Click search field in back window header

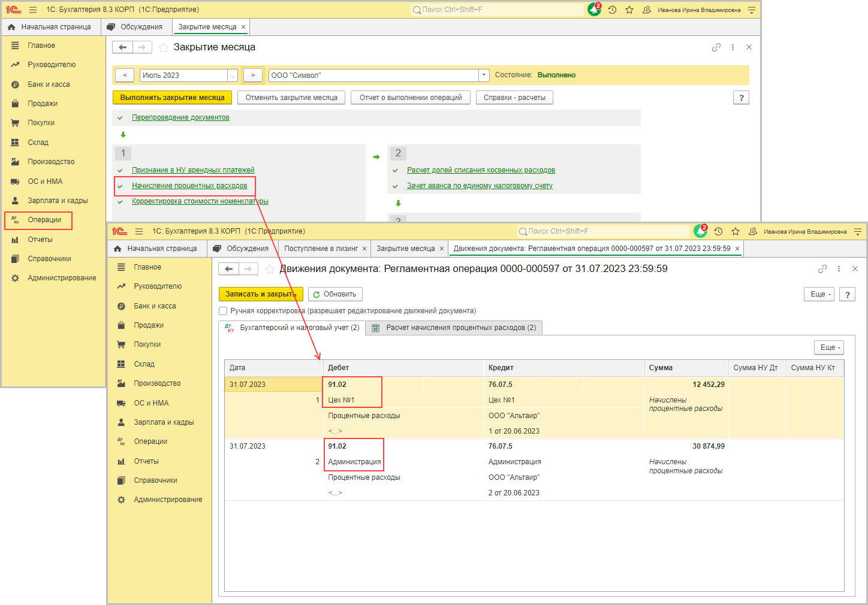click(x=497, y=10)
